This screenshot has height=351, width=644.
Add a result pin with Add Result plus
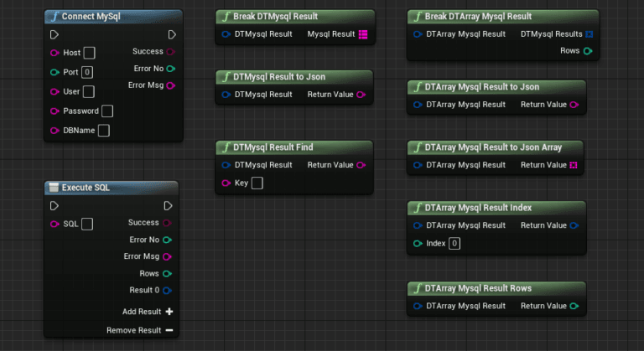169,312
